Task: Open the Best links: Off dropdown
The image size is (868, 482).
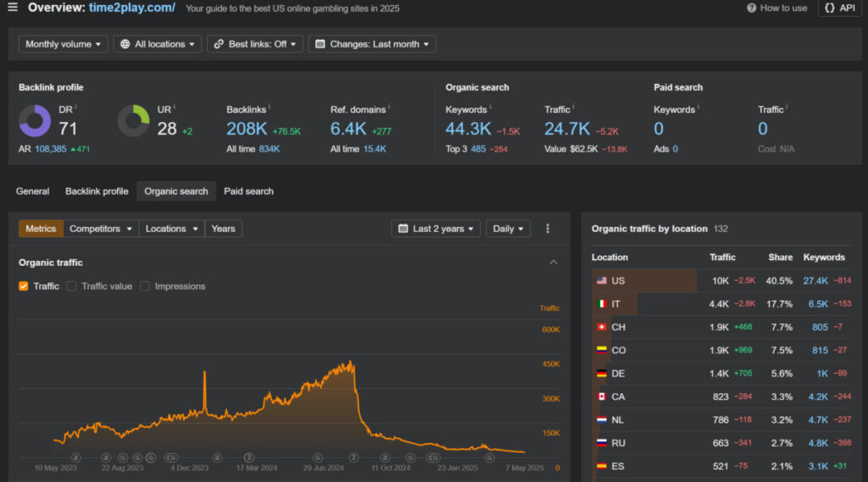Action: coord(254,44)
